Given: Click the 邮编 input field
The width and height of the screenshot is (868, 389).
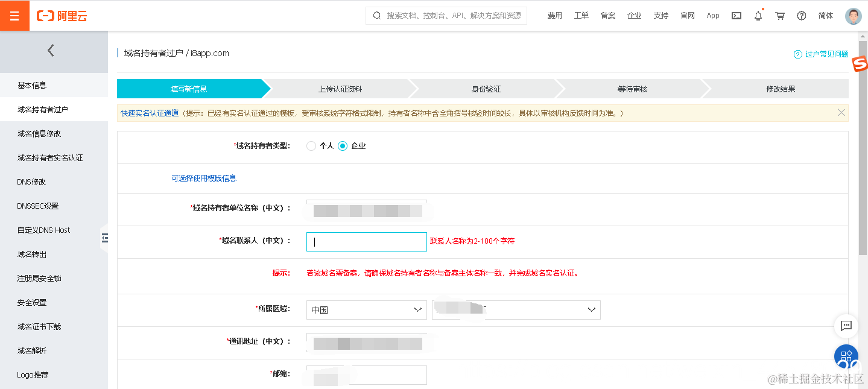Looking at the screenshot, I should (x=367, y=375).
